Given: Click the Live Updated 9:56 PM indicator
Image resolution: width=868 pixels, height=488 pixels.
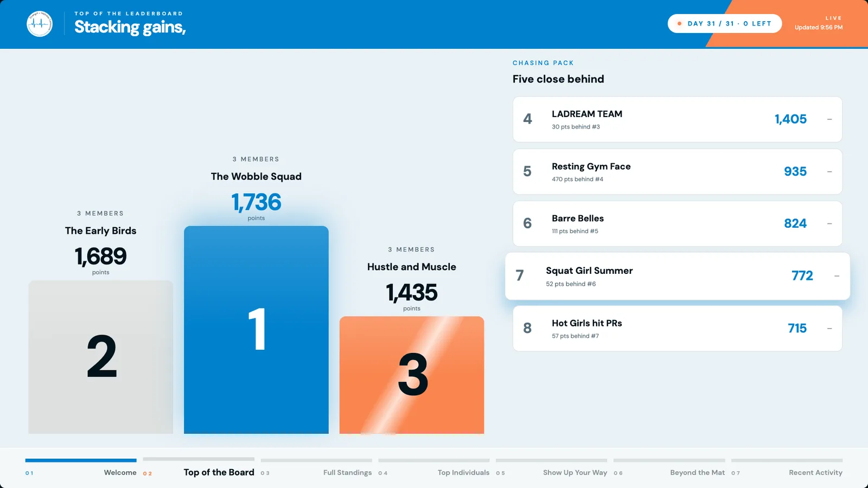Looking at the screenshot, I should point(819,23).
